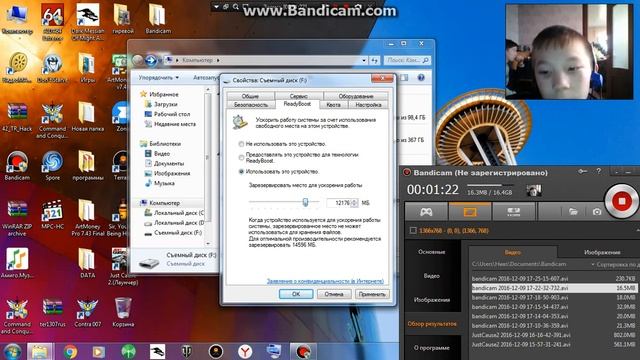Click OK in the properties dialog
The height and width of the screenshot is (360, 640).
296,294
